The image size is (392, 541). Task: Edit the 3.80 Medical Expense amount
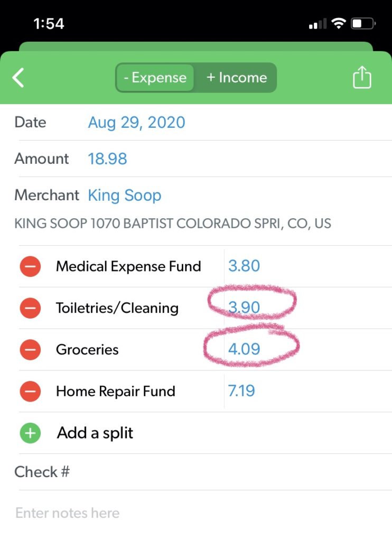pos(244,266)
